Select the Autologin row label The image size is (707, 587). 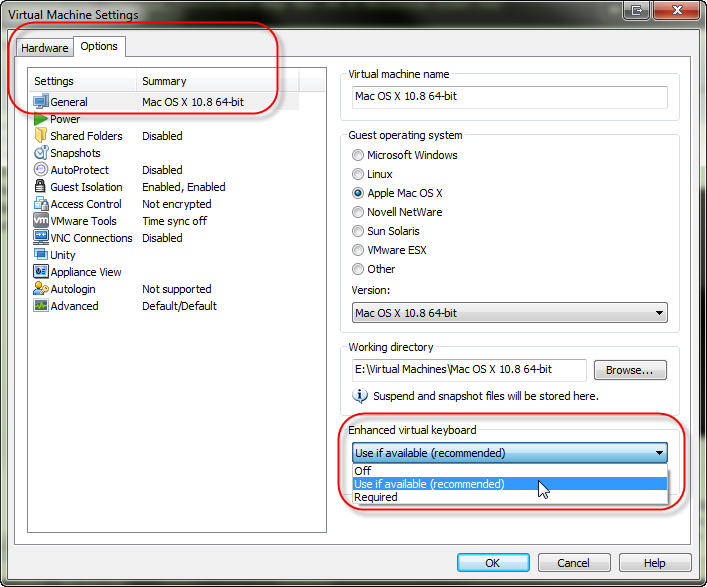click(73, 289)
